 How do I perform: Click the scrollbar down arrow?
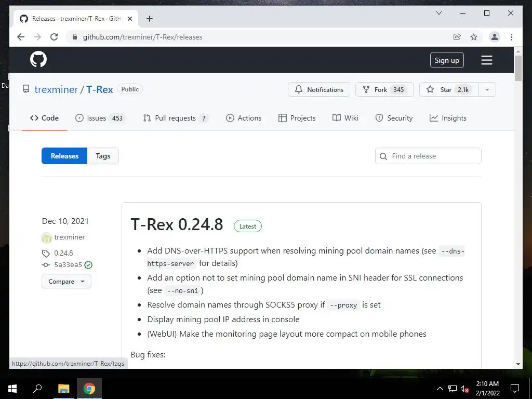click(x=518, y=364)
